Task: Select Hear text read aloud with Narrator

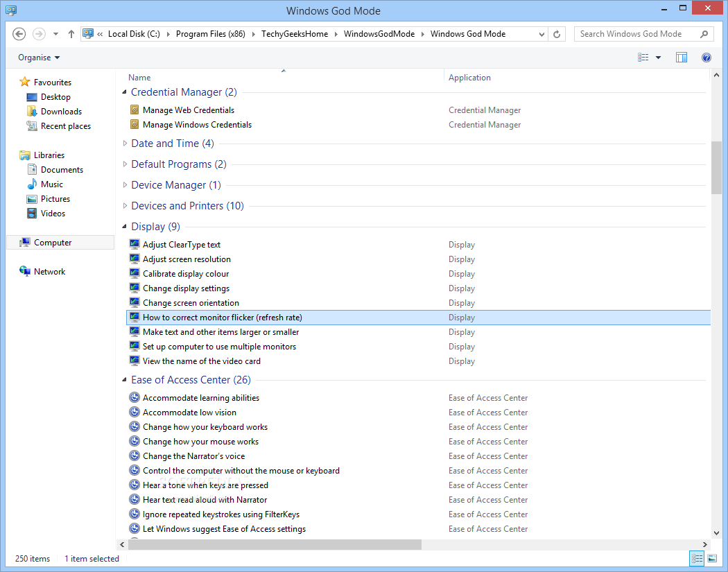Action: coord(205,500)
